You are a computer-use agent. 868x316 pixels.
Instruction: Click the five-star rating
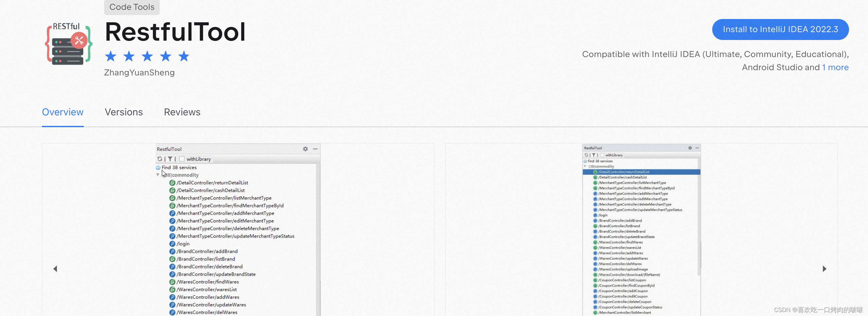pyautogui.click(x=147, y=56)
